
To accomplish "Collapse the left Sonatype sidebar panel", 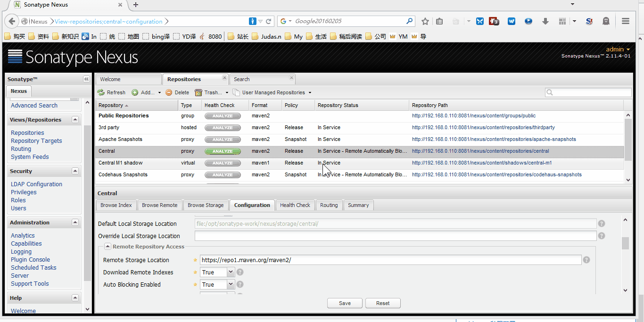I will tap(86, 79).
